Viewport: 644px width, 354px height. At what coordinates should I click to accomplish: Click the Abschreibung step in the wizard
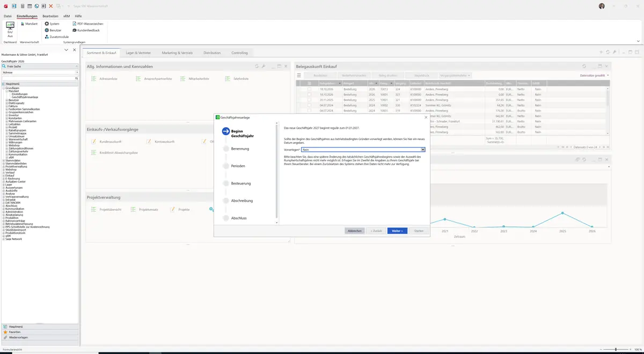click(241, 201)
